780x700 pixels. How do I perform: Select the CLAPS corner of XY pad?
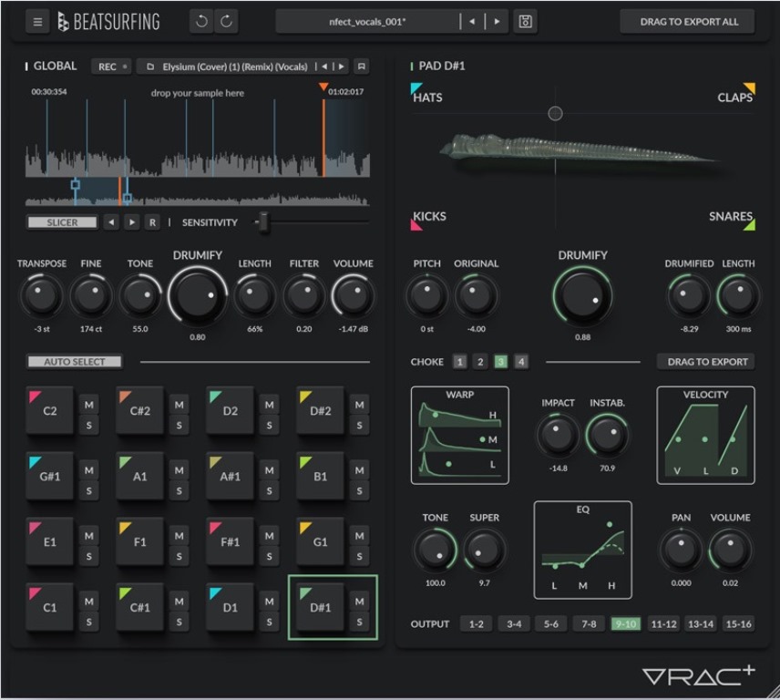tap(736, 94)
